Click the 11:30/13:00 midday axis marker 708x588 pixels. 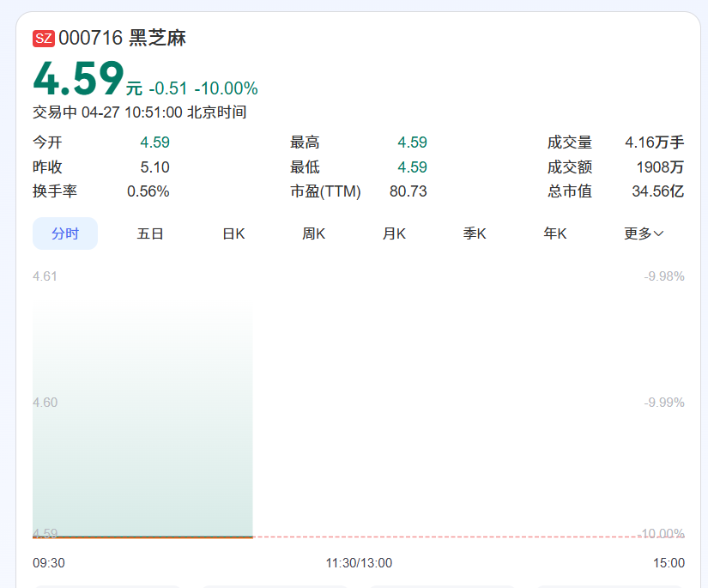tap(359, 563)
